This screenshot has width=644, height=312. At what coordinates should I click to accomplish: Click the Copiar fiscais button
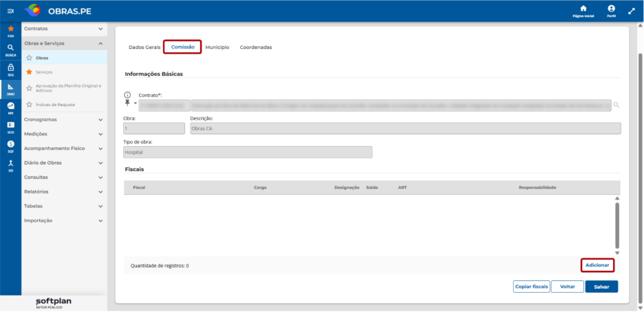(531, 287)
